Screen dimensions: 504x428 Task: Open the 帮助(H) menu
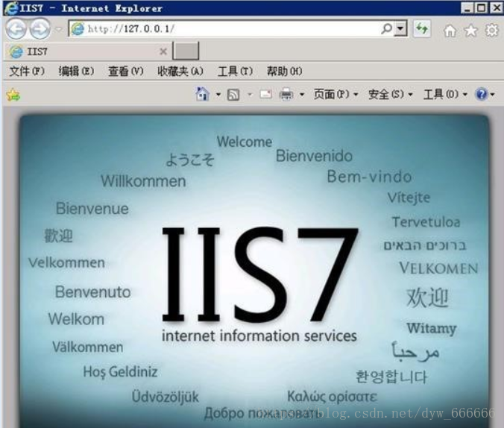pyautogui.click(x=285, y=71)
